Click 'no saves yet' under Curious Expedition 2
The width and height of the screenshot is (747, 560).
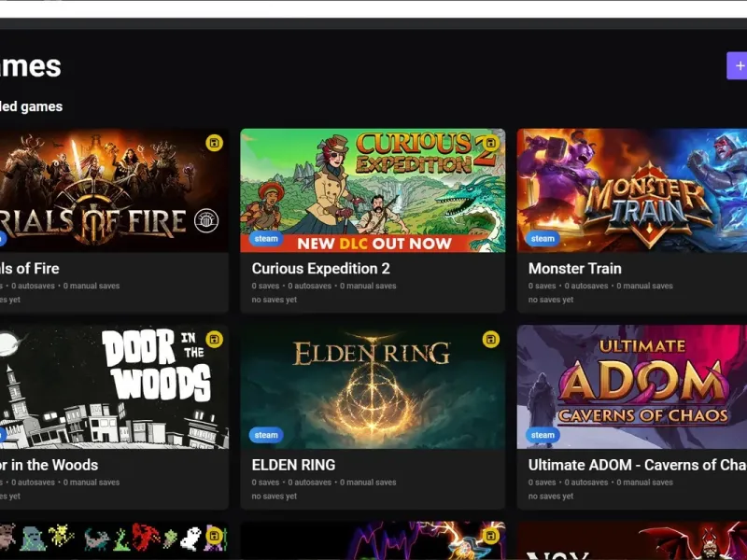coord(274,300)
